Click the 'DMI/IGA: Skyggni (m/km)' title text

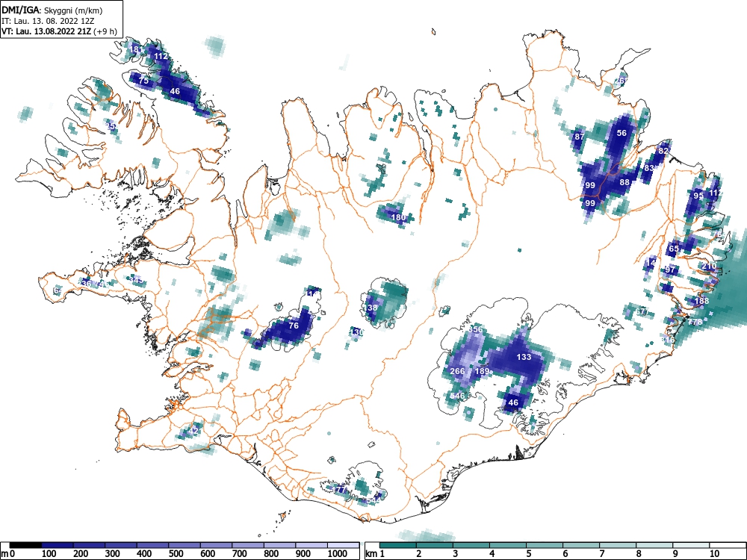(x=52, y=10)
